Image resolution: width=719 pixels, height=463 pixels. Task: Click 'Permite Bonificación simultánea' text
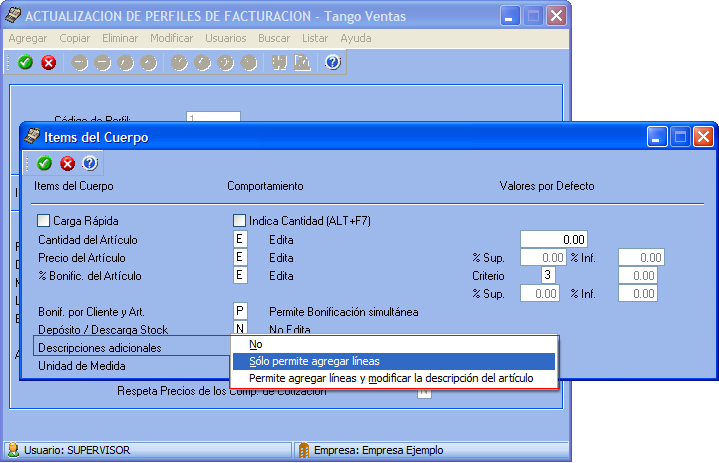pyautogui.click(x=343, y=312)
